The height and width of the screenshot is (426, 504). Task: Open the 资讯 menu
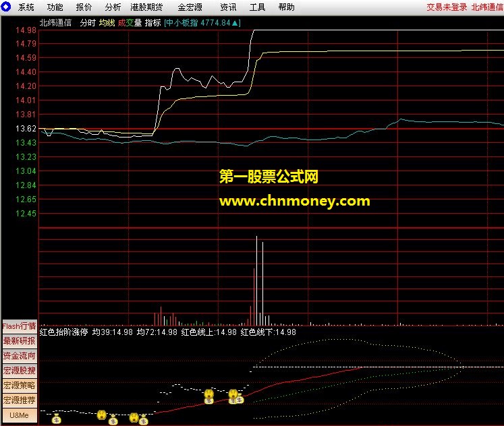coord(228,7)
